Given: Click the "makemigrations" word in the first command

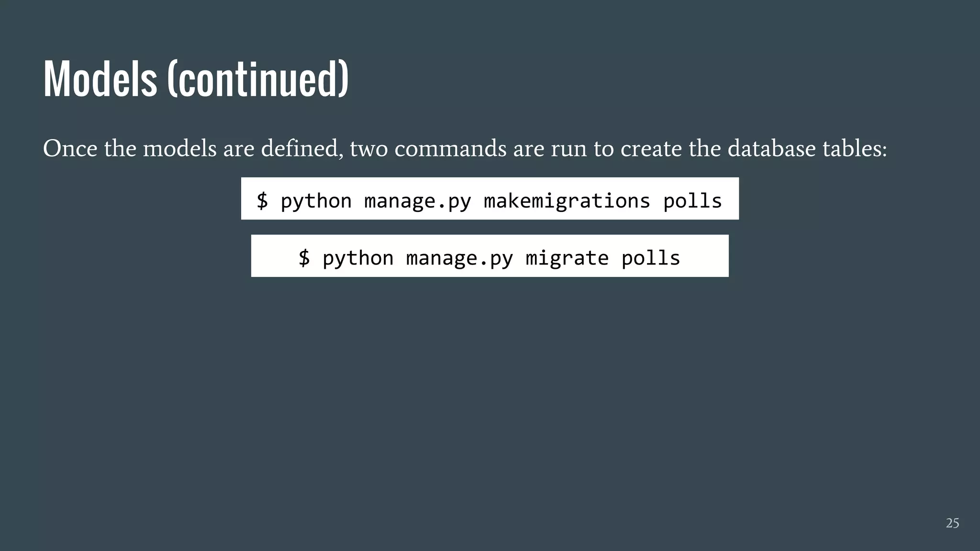Looking at the screenshot, I should (567, 201).
